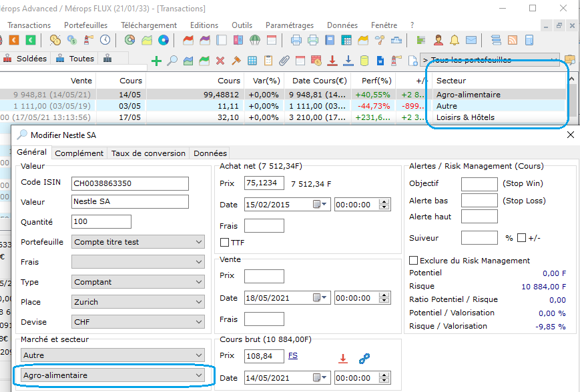Open the Place dropdown showing Zurich
The image size is (580, 392).
coord(137,302)
